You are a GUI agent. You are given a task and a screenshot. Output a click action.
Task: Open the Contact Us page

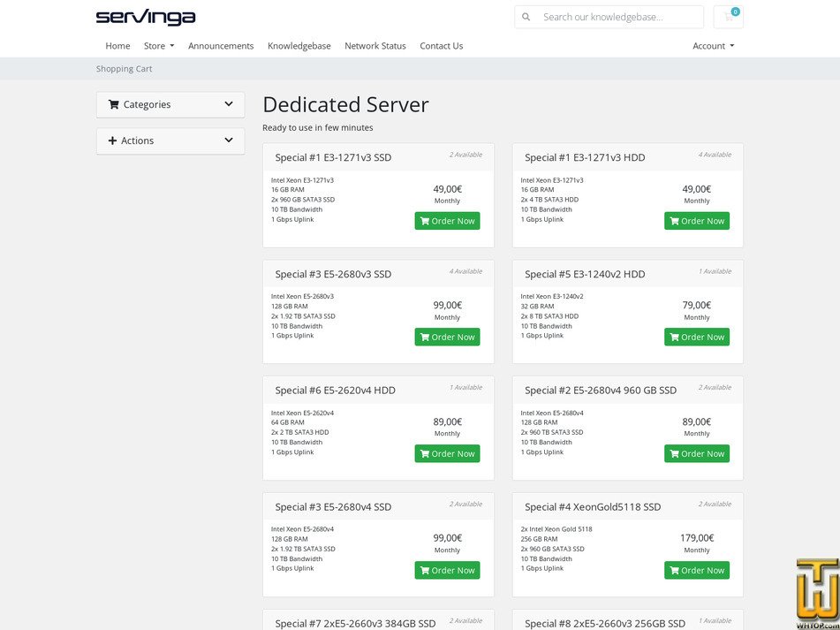click(x=441, y=45)
